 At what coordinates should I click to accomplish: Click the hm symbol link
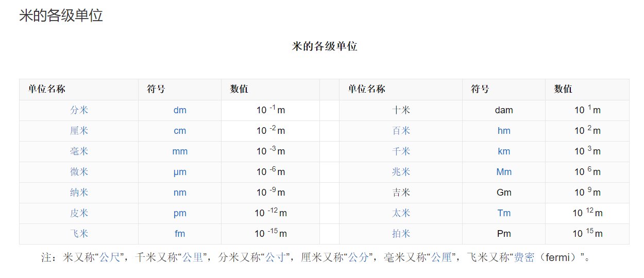pyautogui.click(x=504, y=131)
